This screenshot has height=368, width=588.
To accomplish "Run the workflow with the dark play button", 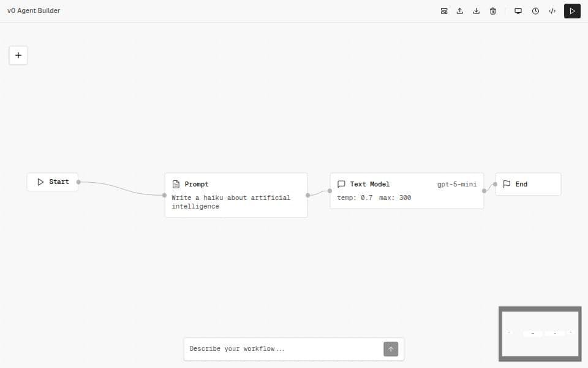I will pyautogui.click(x=572, y=10).
